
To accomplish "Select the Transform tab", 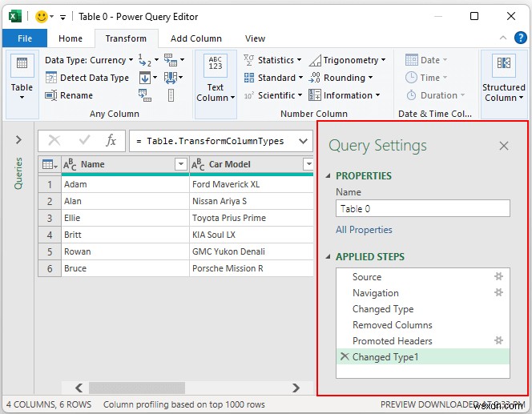I will [x=126, y=38].
